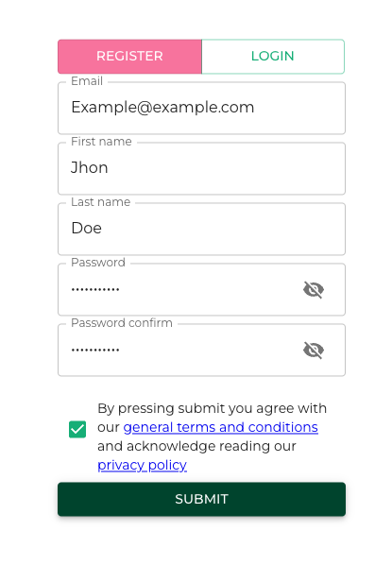Reveal the Password confirm field's hidden text
This screenshot has height=565, width=392.
click(x=314, y=351)
